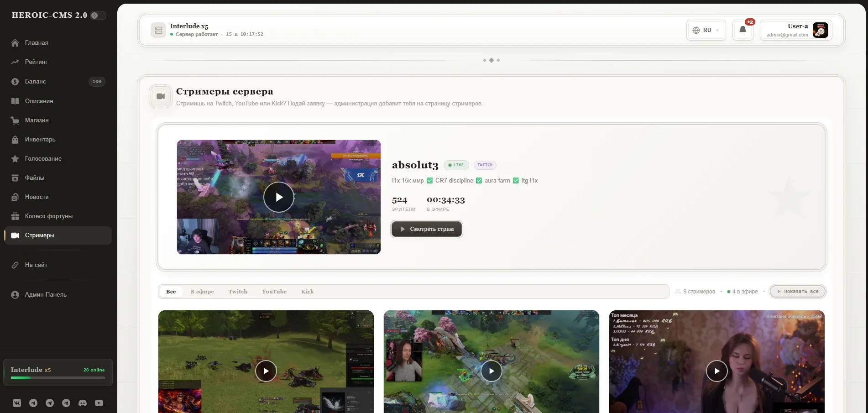Click the User-2 avatar picture
This screenshot has width=868, height=413.
pos(820,30)
